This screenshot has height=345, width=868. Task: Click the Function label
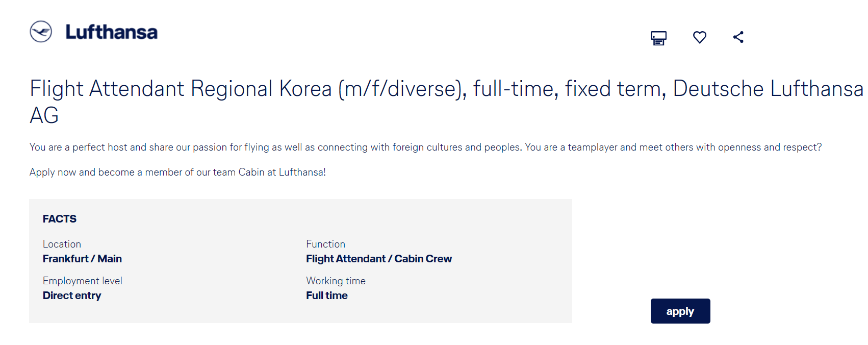coord(325,244)
